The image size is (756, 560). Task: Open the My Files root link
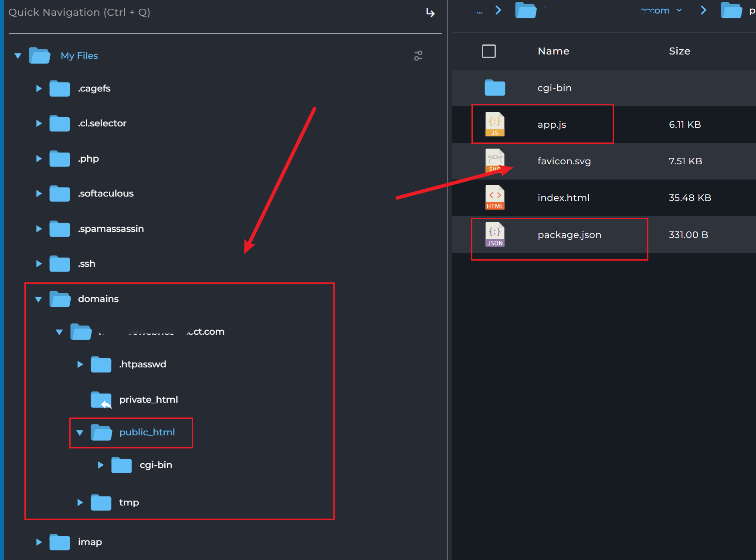(x=79, y=56)
